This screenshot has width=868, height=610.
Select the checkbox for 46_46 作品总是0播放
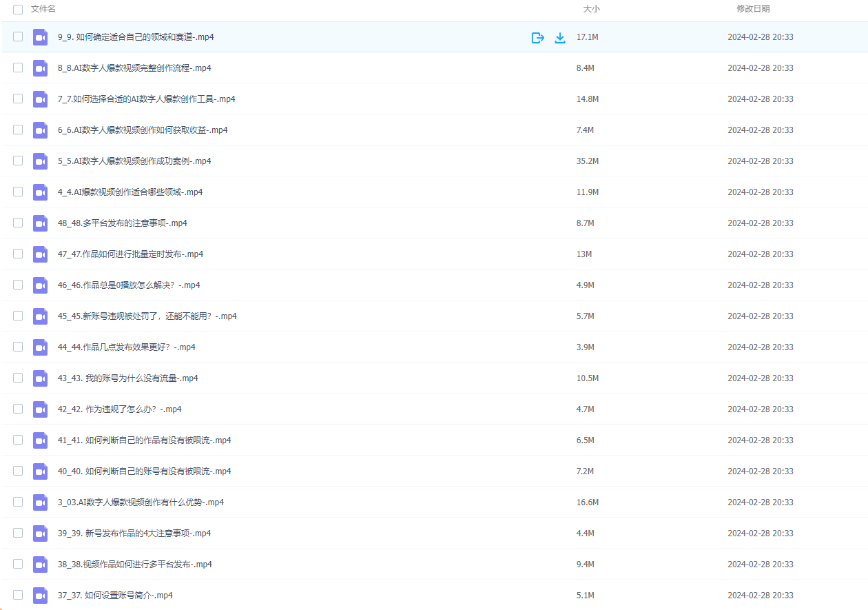18,285
